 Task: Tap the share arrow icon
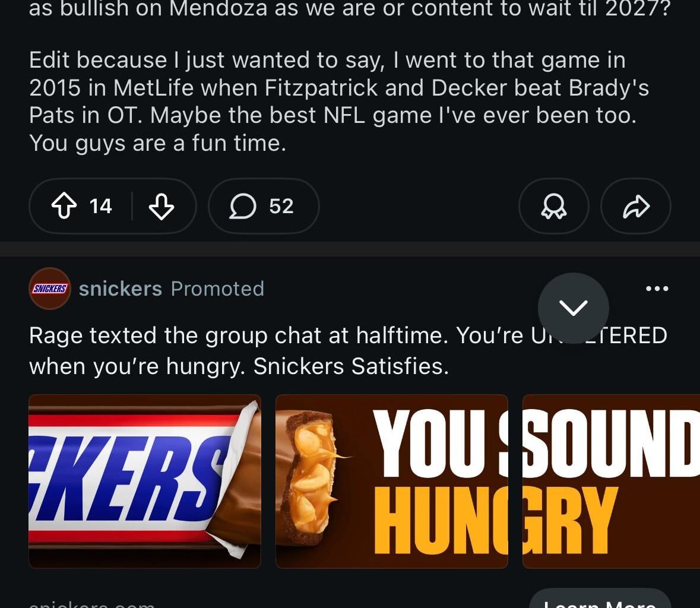point(636,207)
